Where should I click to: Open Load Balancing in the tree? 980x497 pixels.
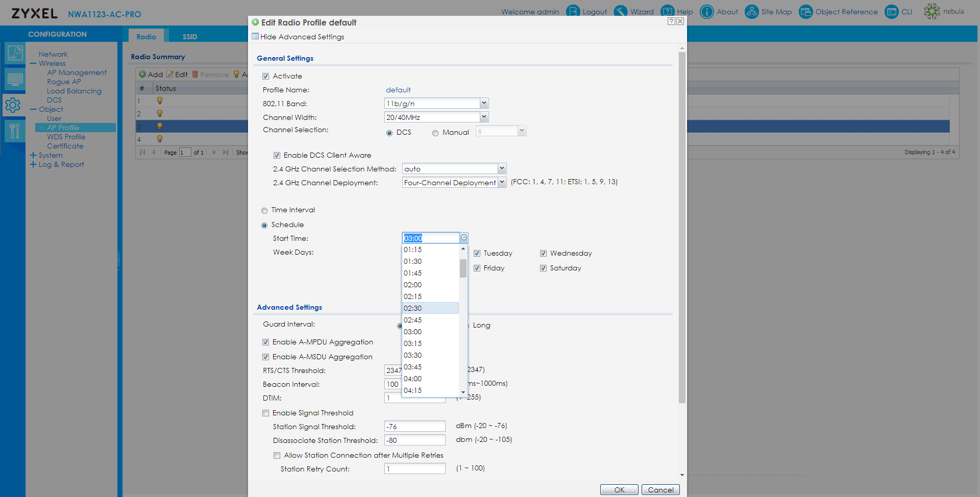point(75,91)
